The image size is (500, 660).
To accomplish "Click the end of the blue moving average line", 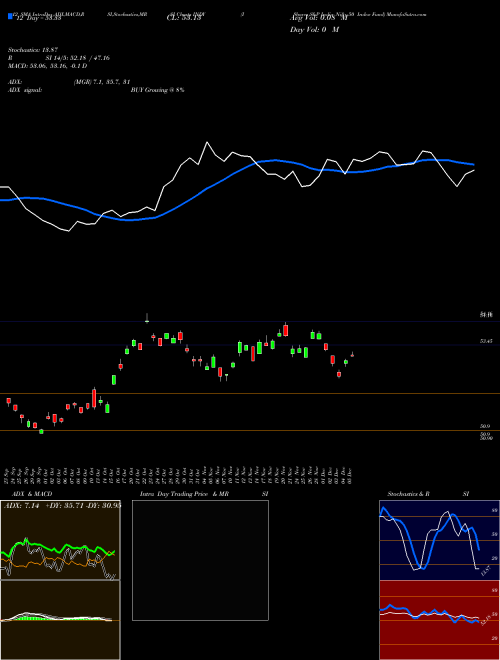I will 474,164.
